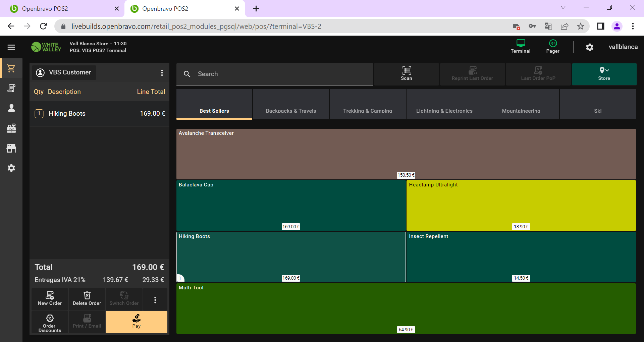Viewport: 644px width, 342px height.
Task: Click the Scan barcode button
Action: (406, 74)
